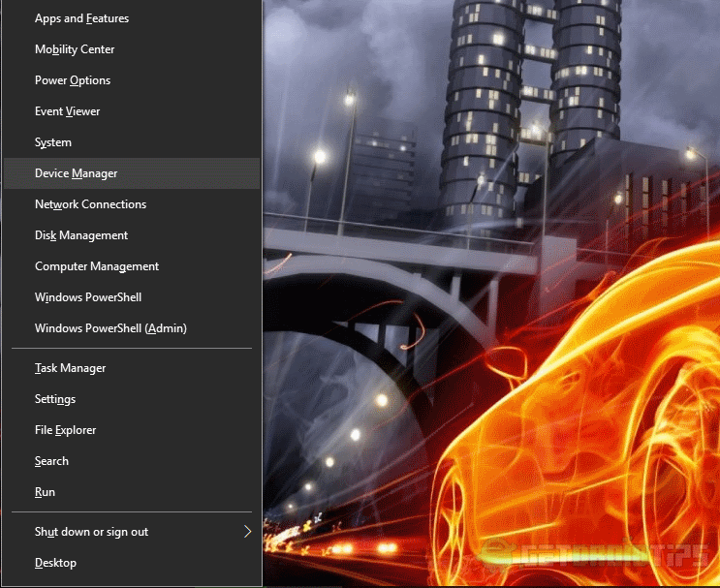Start Windows PowerShell (Admin)
The image size is (720, 588).
click(132, 328)
